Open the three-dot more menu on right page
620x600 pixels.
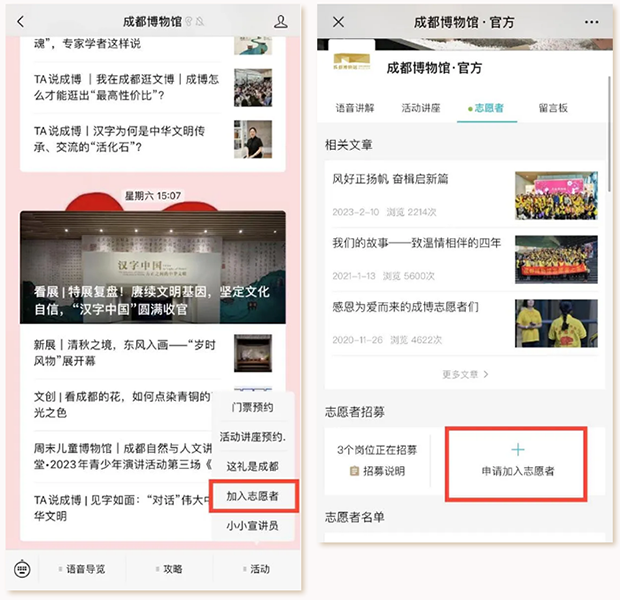[x=592, y=22]
